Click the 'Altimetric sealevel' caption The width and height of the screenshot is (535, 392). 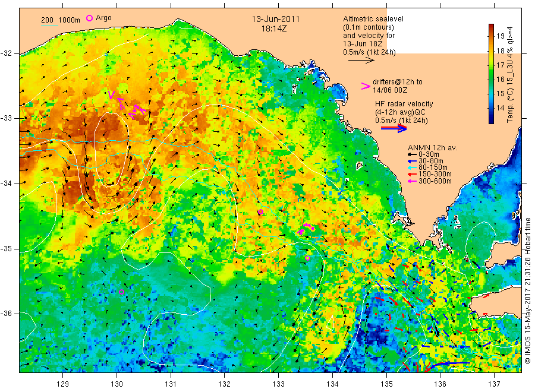[373, 19]
